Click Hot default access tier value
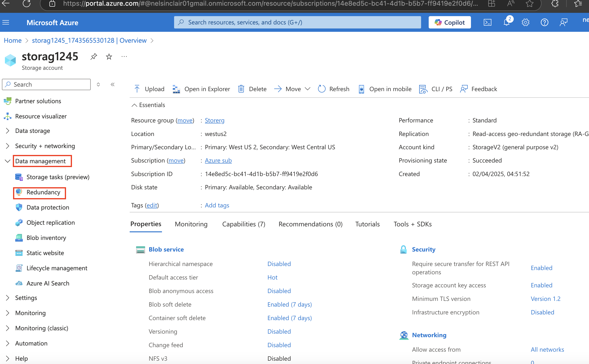 (272, 277)
